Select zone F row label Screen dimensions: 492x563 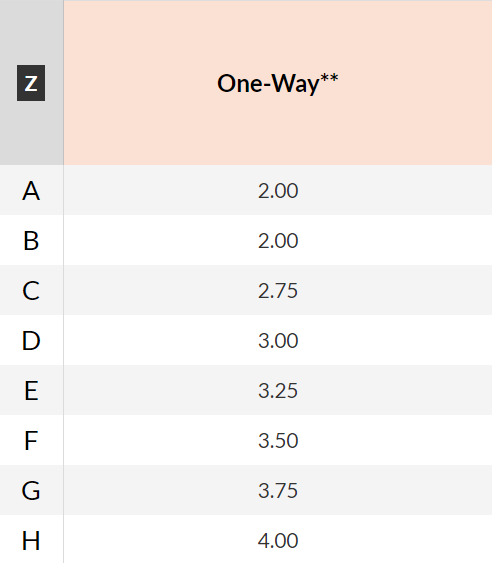coord(31,440)
